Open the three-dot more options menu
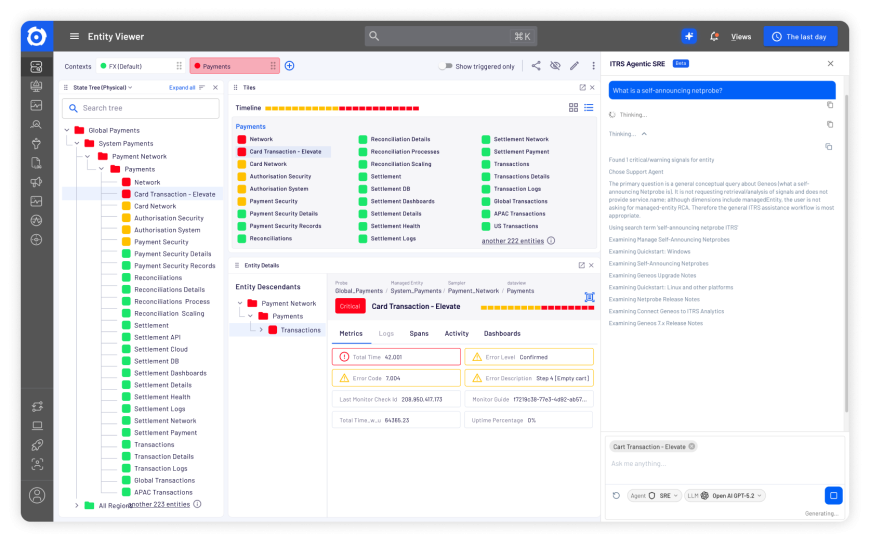This screenshot has height=543, width=870. (593, 66)
